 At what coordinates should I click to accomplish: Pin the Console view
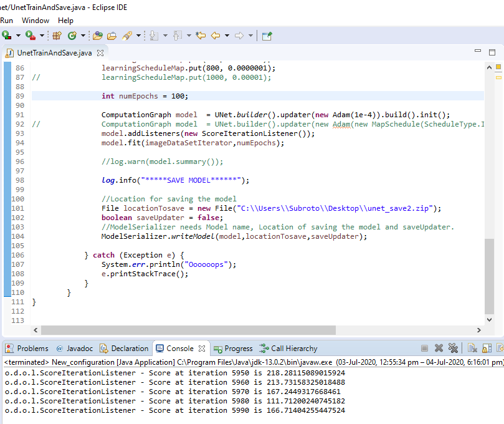coord(500,349)
